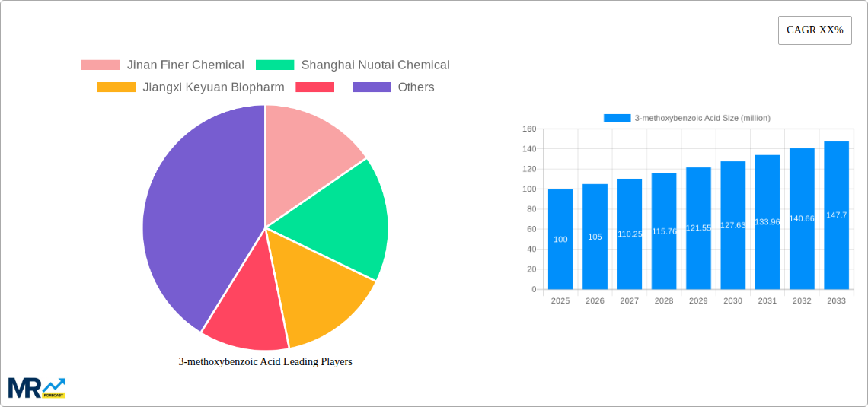This screenshot has height=407, width=868.
Task: Toggle Jinan Finer Chemical legend swatch
Action: pyautogui.click(x=101, y=65)
